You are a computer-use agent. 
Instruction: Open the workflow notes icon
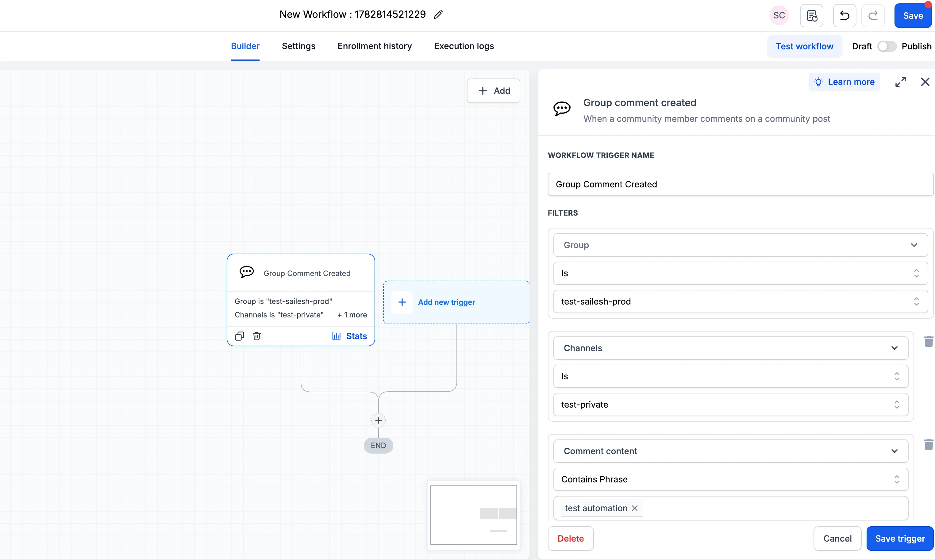[812, 15]
